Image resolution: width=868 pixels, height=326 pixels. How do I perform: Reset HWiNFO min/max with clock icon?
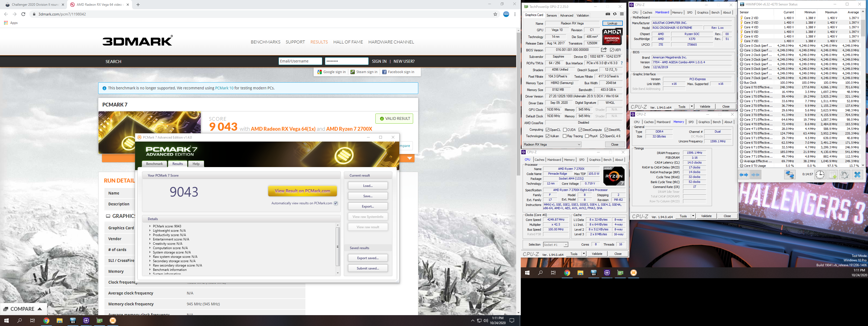(820, 174)
